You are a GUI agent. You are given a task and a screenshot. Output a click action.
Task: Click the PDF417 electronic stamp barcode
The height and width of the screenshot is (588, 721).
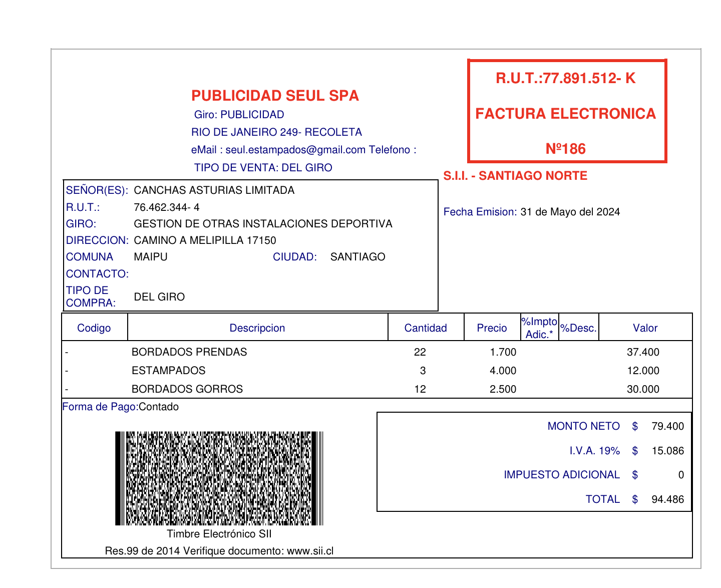point(219,478)
